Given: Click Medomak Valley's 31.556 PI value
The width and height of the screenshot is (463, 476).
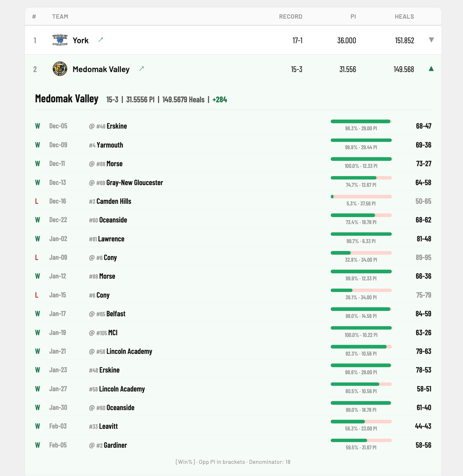Looking at the screenshot, I should click(348, 69).
